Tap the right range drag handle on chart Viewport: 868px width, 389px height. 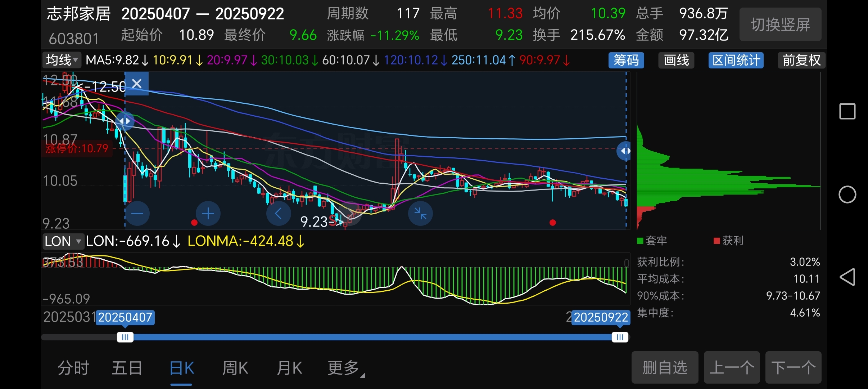pyautogui.click(x=625, y=151)
